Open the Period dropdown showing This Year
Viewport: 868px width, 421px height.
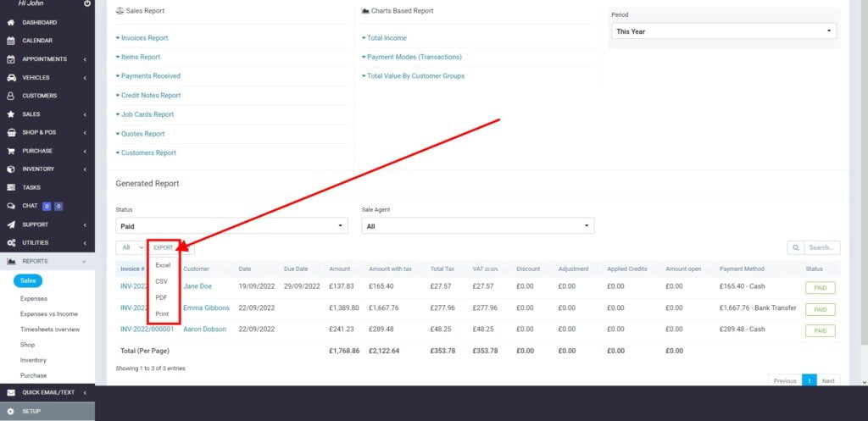724,31
